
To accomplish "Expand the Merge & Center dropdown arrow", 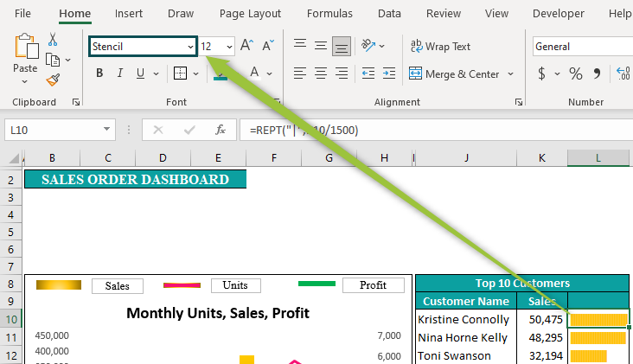I will [x=511, y=73].
